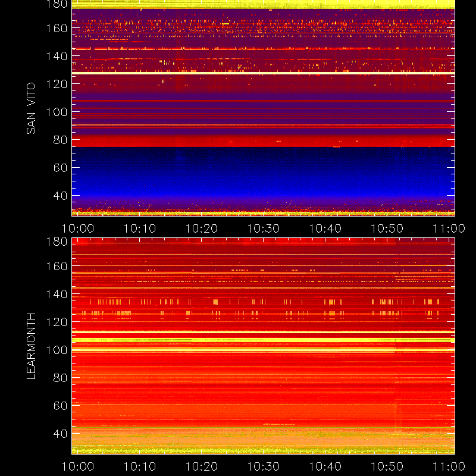The width and height of the screenshot is (476, 476).
Task: Select the 160 tick label on Learmonth plot
Action: [57, 266]
